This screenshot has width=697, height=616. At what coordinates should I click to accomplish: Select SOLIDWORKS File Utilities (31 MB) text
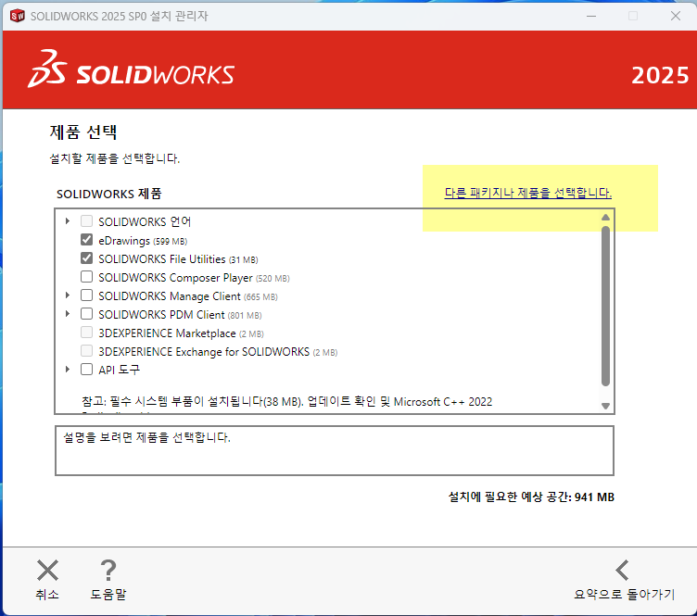tap(178, 259)
